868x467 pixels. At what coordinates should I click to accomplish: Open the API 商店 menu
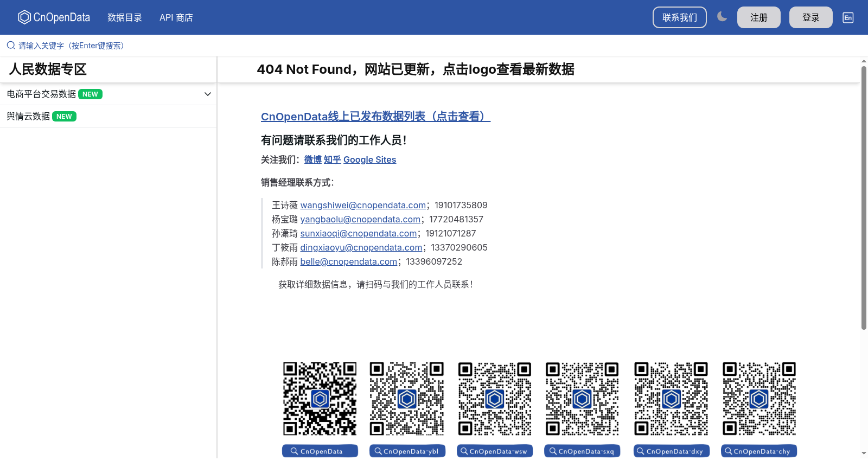(x=176, y=17)
